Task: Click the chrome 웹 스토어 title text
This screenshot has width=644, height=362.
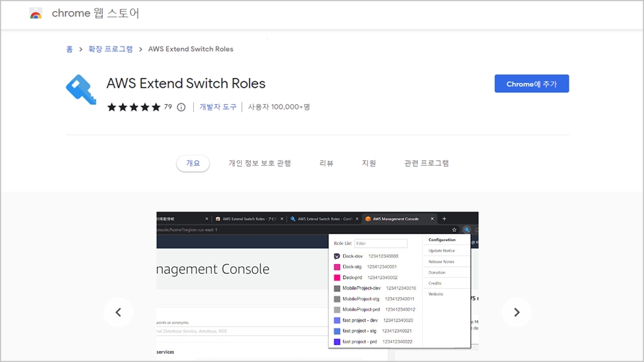Action: click(x=95, y=13)
